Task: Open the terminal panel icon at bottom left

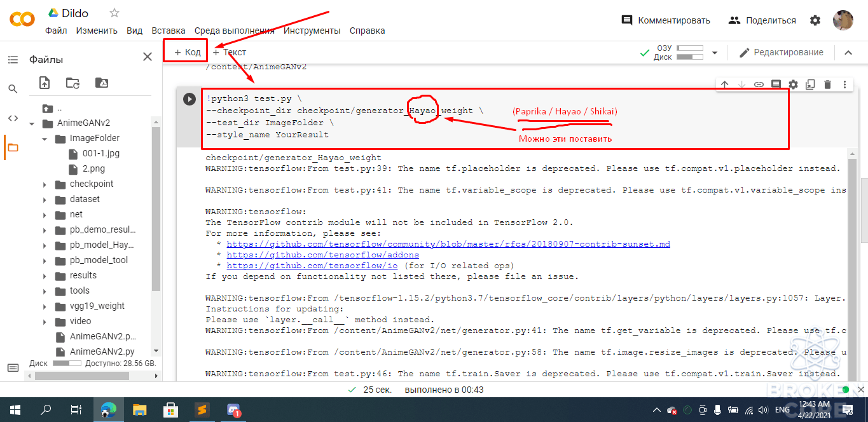Action: (13, 368)
